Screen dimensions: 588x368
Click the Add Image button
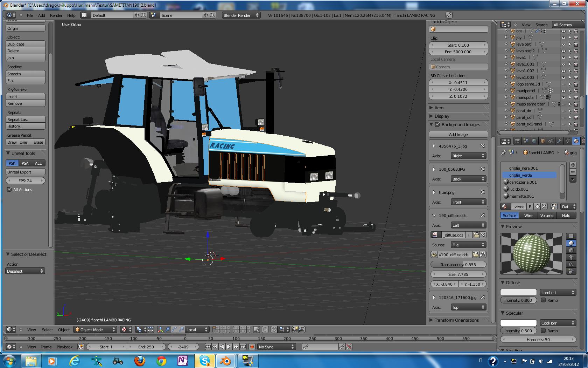pyautogui.click(x=458, y=134)
